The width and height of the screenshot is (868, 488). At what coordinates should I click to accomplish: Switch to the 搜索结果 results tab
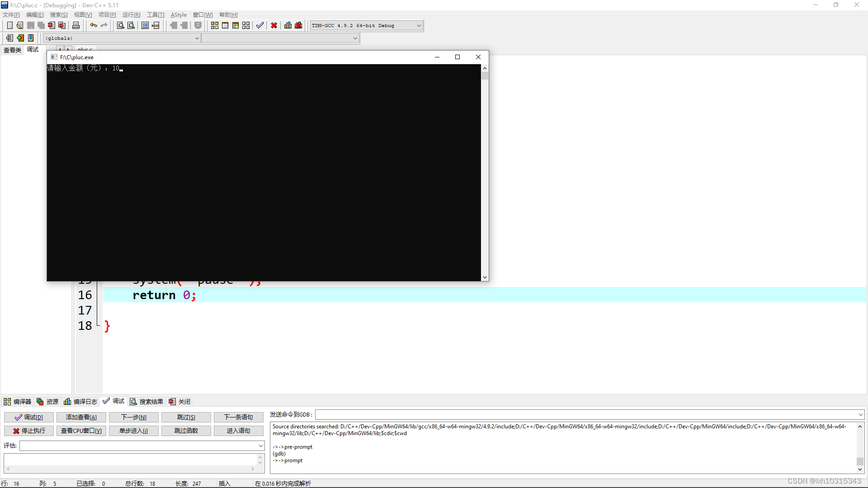(146, 401)
